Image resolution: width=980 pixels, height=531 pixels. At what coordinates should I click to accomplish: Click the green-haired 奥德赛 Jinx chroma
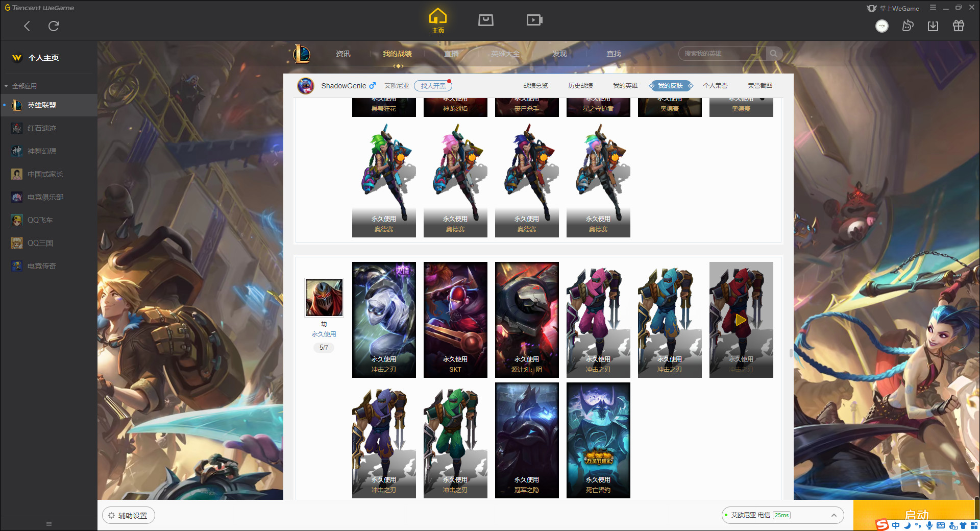[384, 179]
